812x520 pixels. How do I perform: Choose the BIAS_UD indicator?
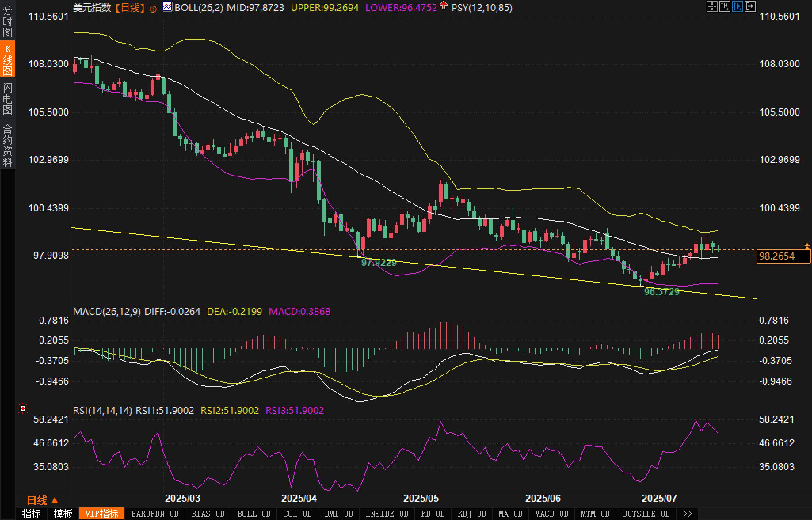pos(208,514)
